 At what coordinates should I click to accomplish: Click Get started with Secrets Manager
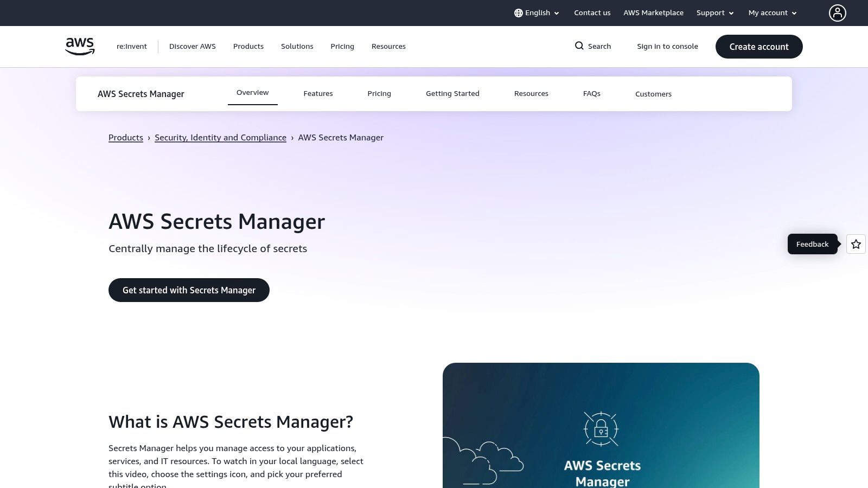click(x=189, y=290)
